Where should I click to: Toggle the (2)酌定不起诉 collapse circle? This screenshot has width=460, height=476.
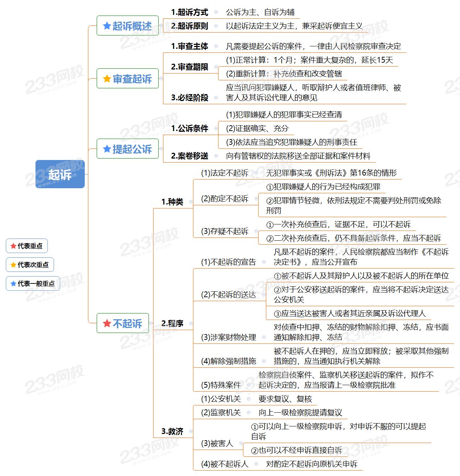256,199
